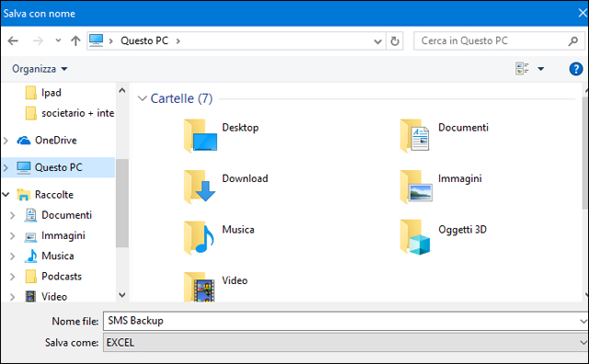Image resolution: width=589 pixels, height=364 pixels.
Task: Select the Documenti folder icon in main pane
Action: 415,135
